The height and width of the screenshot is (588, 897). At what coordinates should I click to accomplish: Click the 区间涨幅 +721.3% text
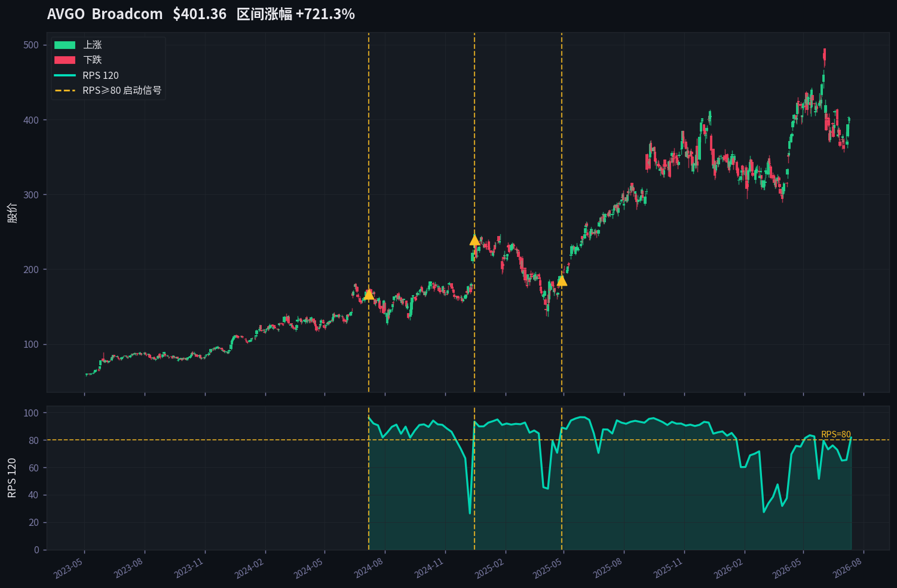tap(296, 14)
